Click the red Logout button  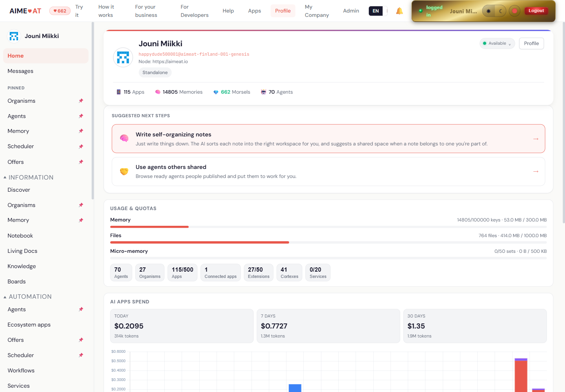tap(536, 11)
